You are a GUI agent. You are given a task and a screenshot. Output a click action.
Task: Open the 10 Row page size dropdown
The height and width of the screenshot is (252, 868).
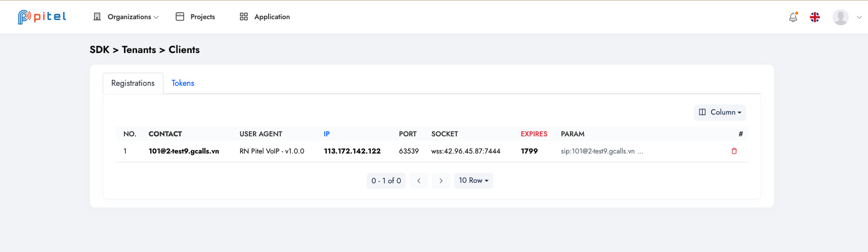(473, 181)
